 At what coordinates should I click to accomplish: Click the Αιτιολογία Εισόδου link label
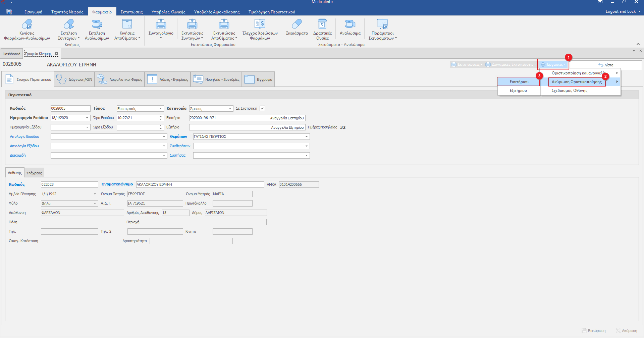tap(24, 136)
